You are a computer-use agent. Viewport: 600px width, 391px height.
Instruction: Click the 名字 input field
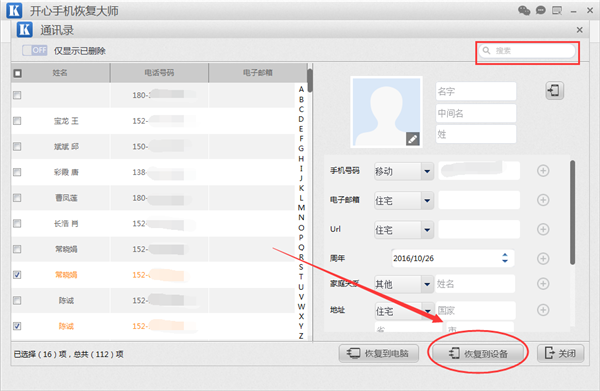[476, 91]
